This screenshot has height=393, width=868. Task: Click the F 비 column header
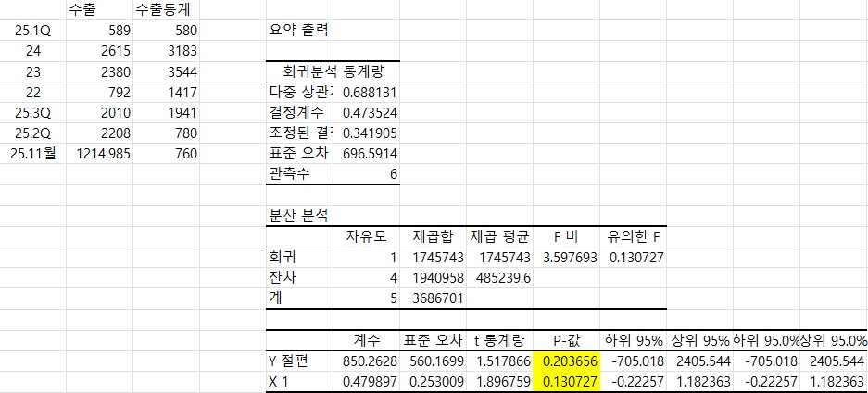(x=565, y=235)
